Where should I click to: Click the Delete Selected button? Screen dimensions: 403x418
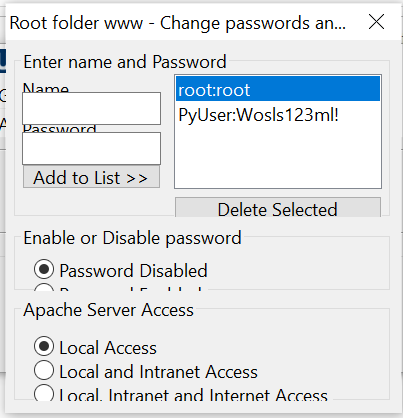[278, 208]
